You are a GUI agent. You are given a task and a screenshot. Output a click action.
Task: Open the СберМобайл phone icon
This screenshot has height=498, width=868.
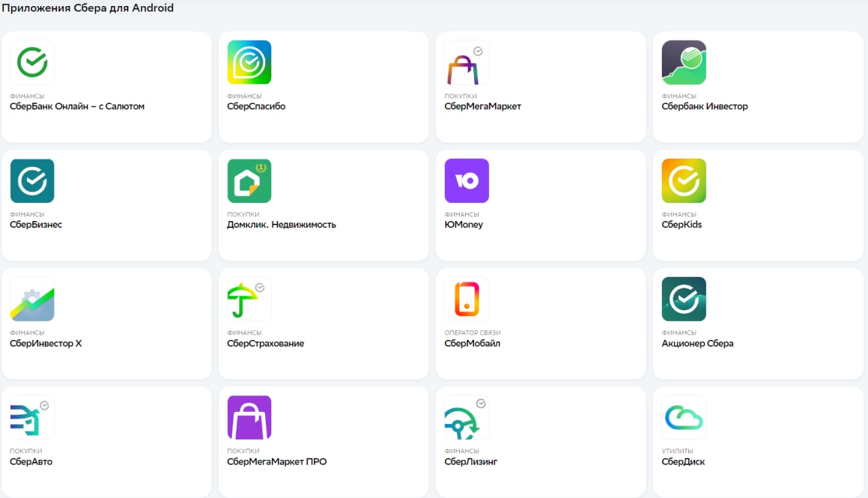click(x=467, y=299)
